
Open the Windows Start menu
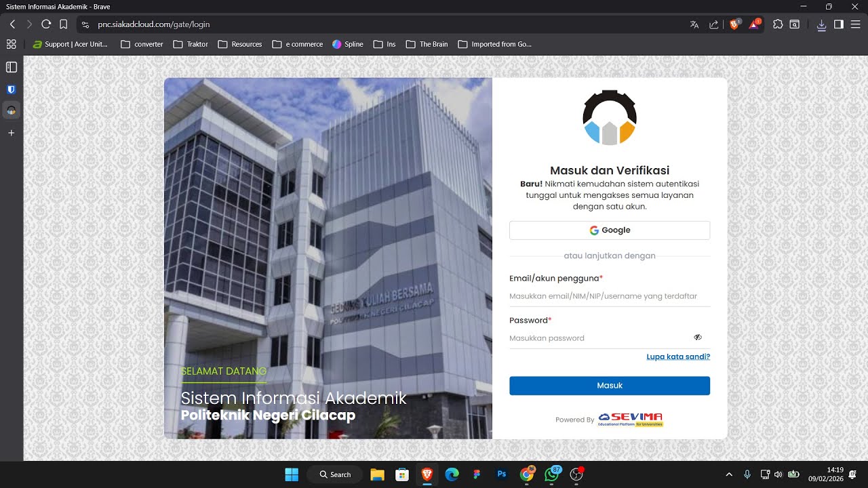pyautogui.click(x=292, y=474)
